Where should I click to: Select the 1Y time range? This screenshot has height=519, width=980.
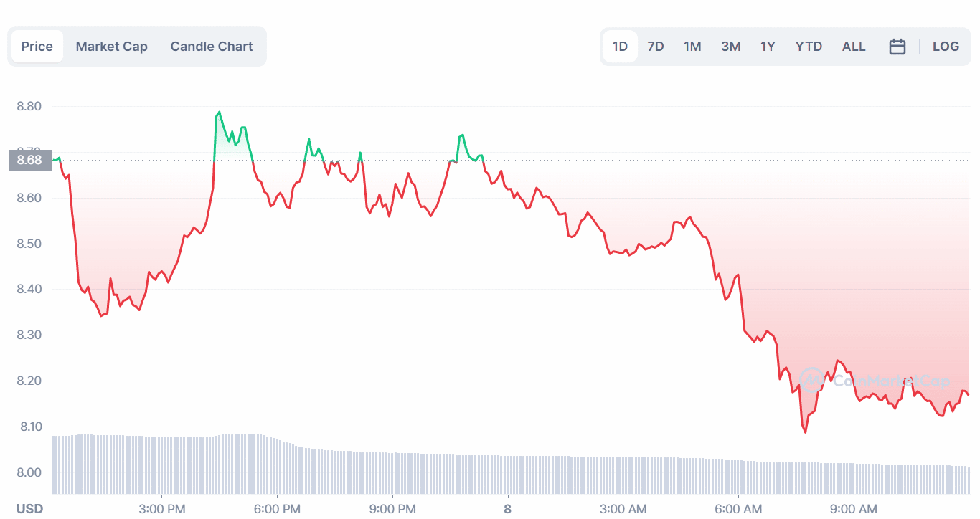click(x=768, y=47)
